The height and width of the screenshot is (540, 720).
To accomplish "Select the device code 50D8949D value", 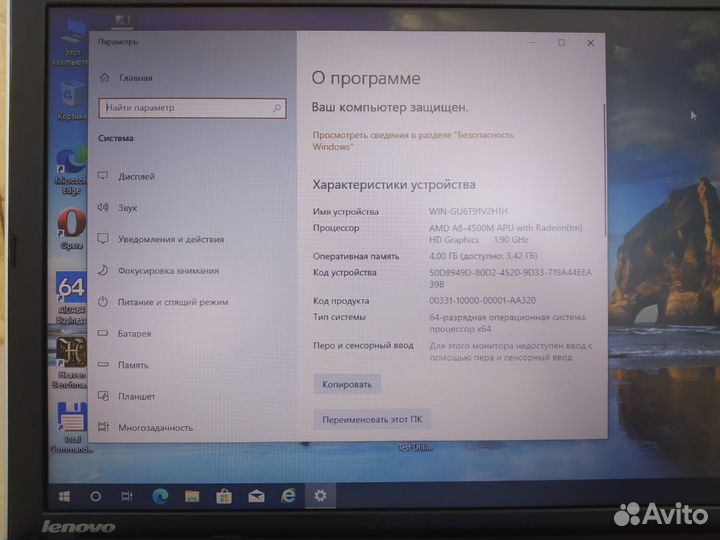I will click(x=510, y=278).
